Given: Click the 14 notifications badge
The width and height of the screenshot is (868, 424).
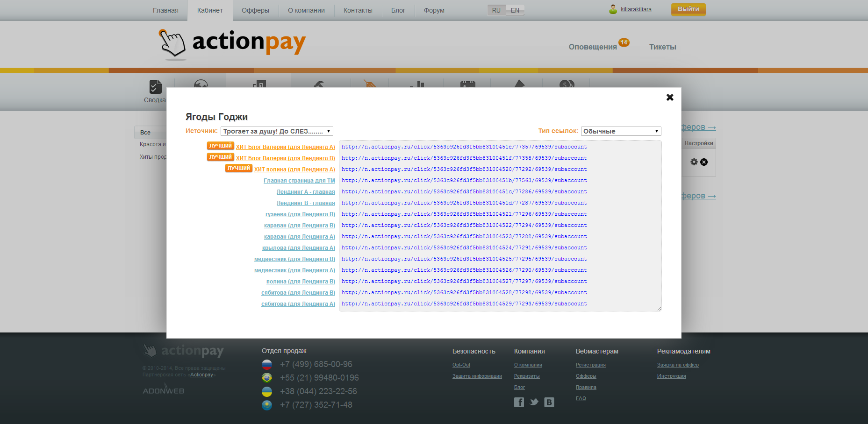Looking at the screenshot, I should pos(624,42).
